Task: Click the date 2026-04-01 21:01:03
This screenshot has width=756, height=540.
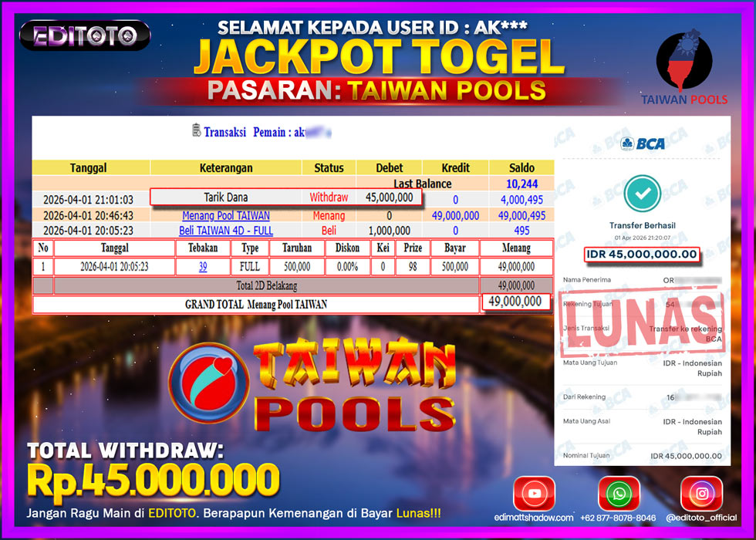Action: pyautogui.click(x=88, y=200)
